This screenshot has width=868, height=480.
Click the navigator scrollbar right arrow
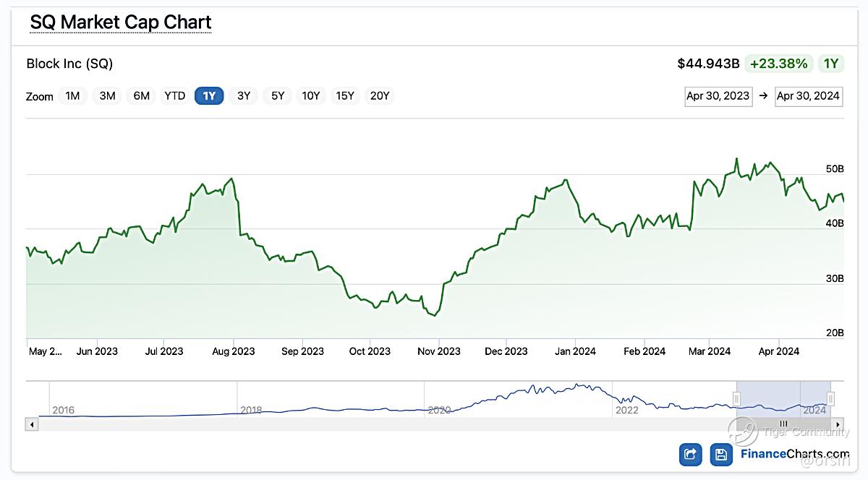pyautogui.click(x=838, y=424)
